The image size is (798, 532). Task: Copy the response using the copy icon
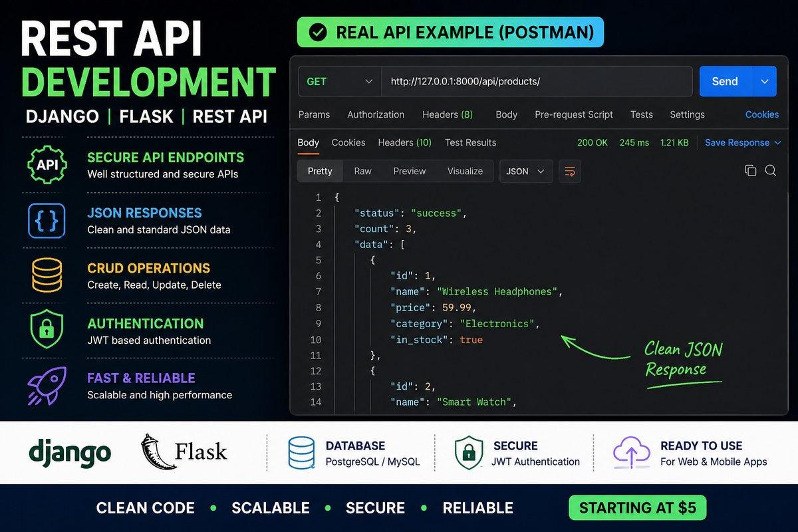(751, 171)
